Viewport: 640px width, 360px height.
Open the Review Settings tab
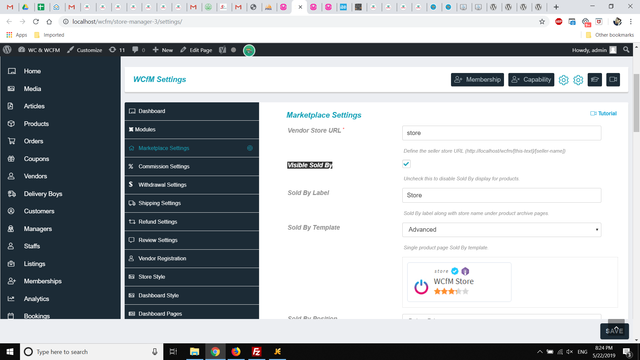tap(192, 240)
